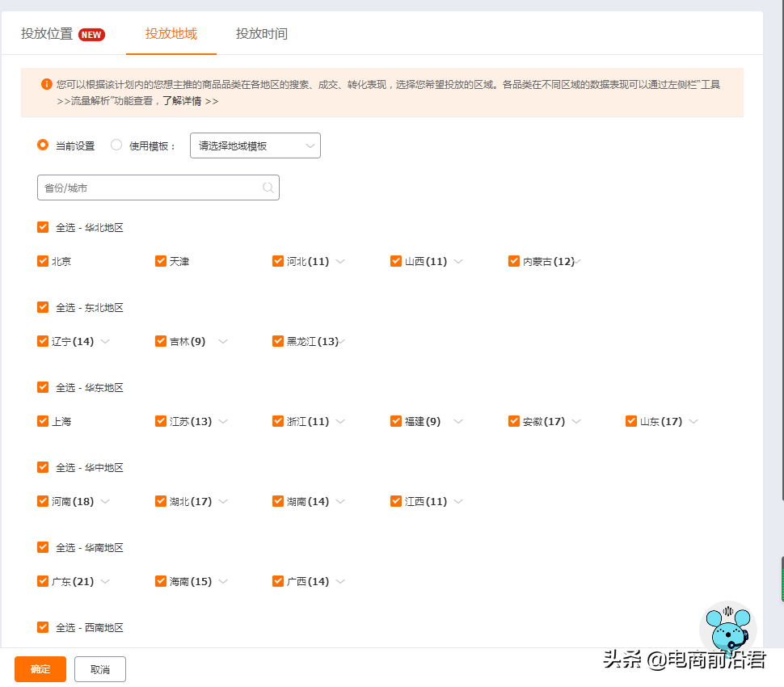
Task: Click the NEW badge next to 投放位置
Action: (91, 35)
